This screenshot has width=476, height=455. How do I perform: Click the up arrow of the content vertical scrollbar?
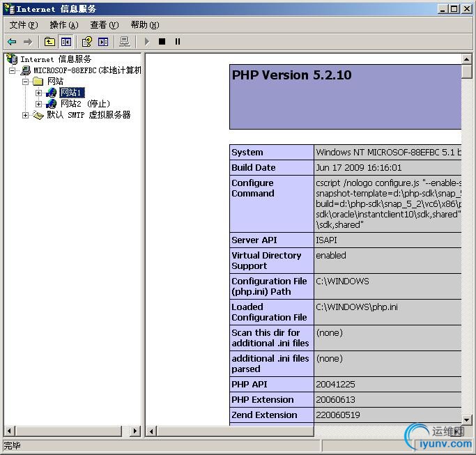[466, 59]
